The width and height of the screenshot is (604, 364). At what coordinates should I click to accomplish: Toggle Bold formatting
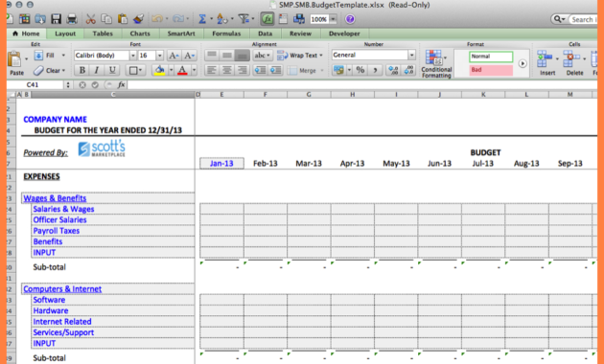81,70
